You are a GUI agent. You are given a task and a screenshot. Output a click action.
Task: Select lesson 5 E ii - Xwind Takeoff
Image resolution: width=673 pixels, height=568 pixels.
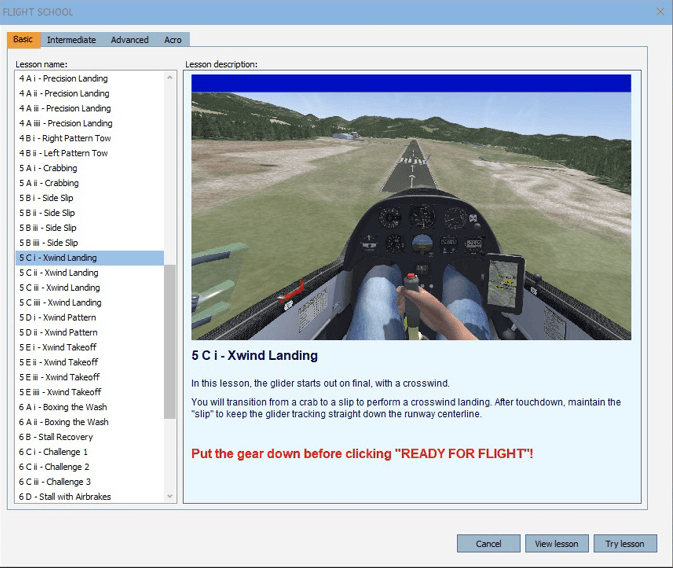point(90,362)
